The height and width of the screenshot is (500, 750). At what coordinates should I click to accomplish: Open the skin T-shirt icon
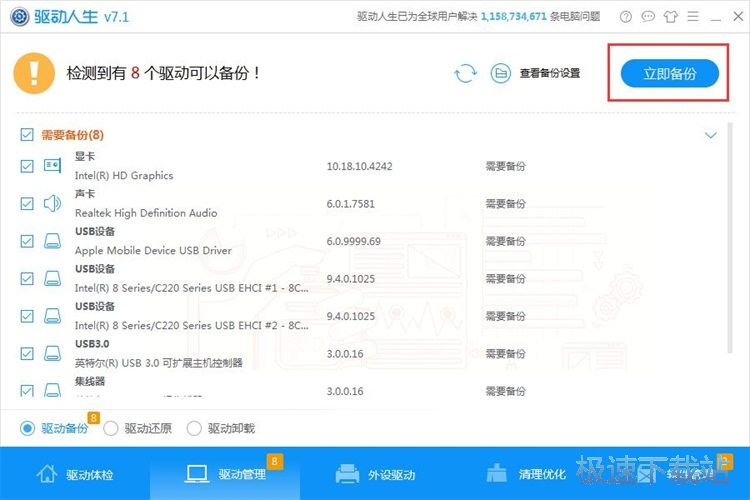671,17
